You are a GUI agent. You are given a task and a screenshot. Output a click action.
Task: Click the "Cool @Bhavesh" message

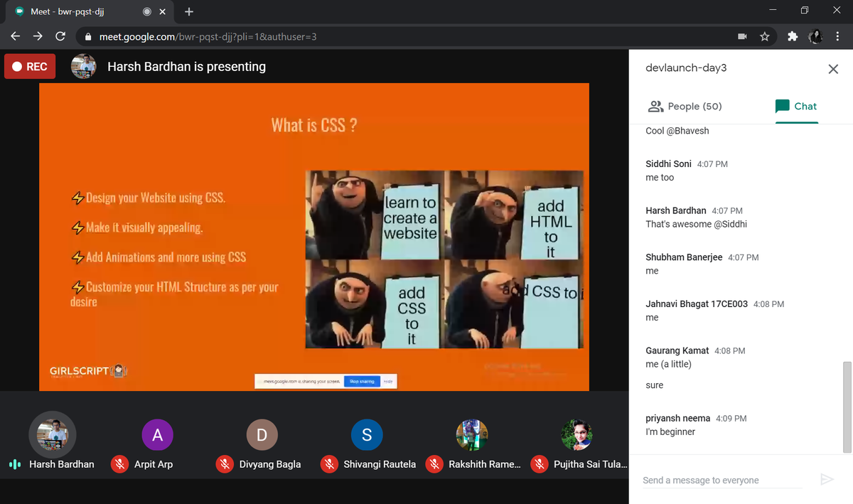tap(677, 131)
